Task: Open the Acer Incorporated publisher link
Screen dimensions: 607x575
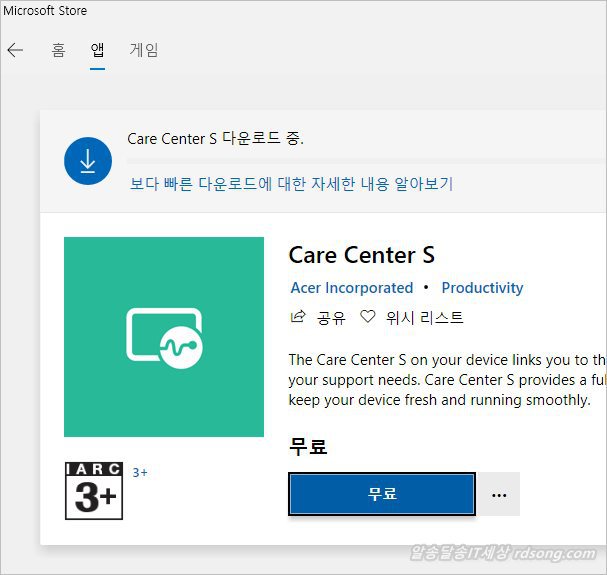Action: point(351,288)
